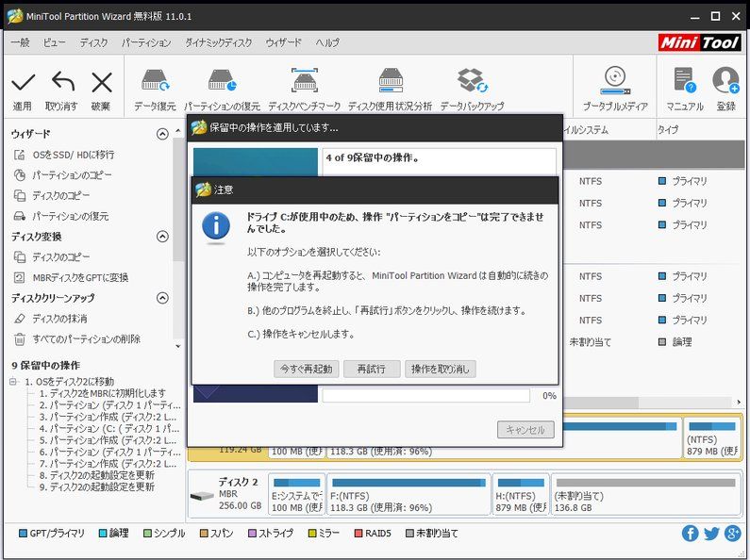Select MBRディスクをGPTに変換 in sidebar
This screenshot has height=560, width=750.
(80, 278)
